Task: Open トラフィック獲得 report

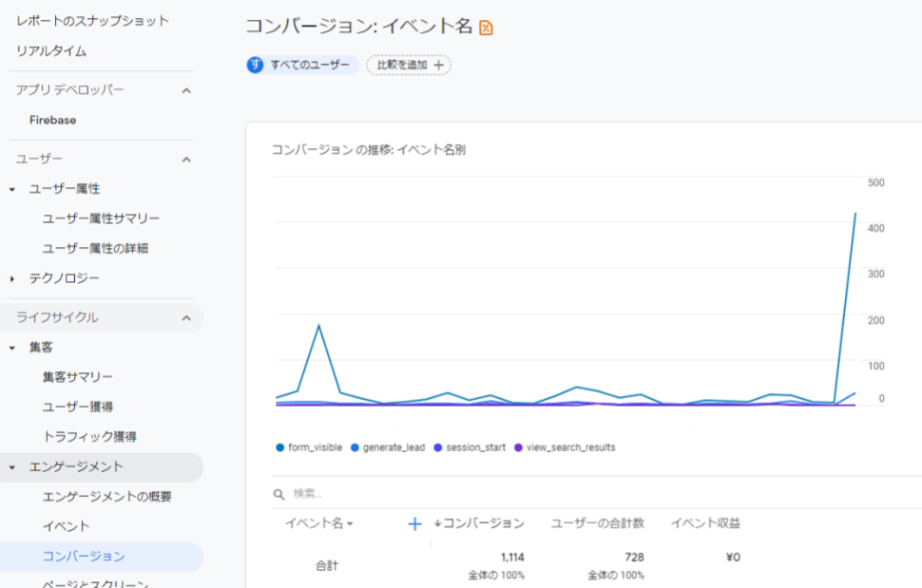Action: pyautogui.click(x=89, y=437)
